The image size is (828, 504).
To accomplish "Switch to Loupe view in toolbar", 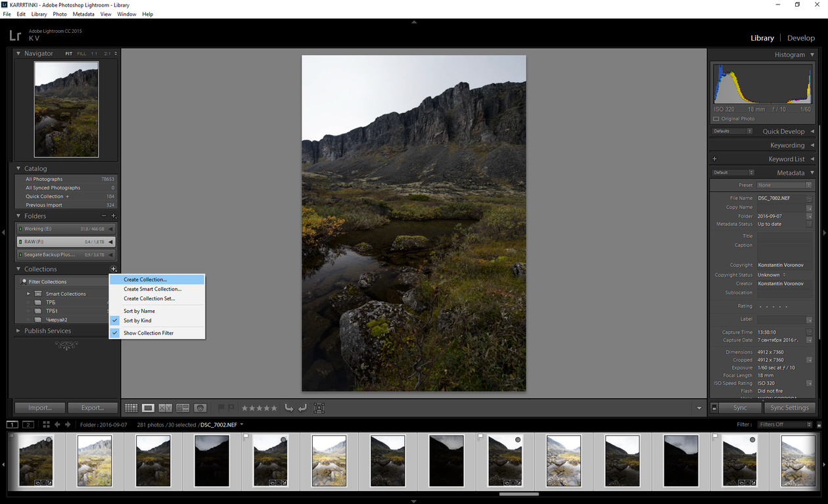I will point(149,408).
